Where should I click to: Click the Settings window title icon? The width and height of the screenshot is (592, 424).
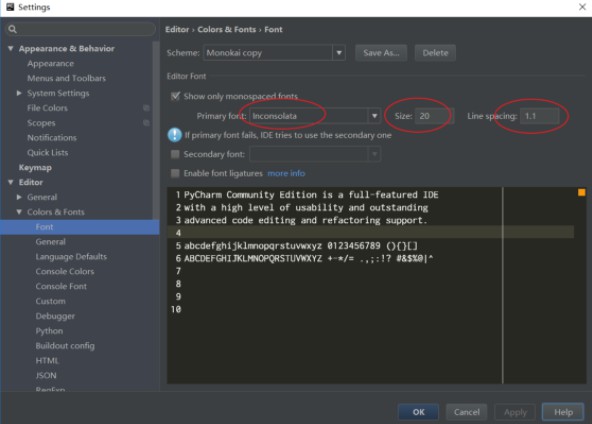[10, 7]
